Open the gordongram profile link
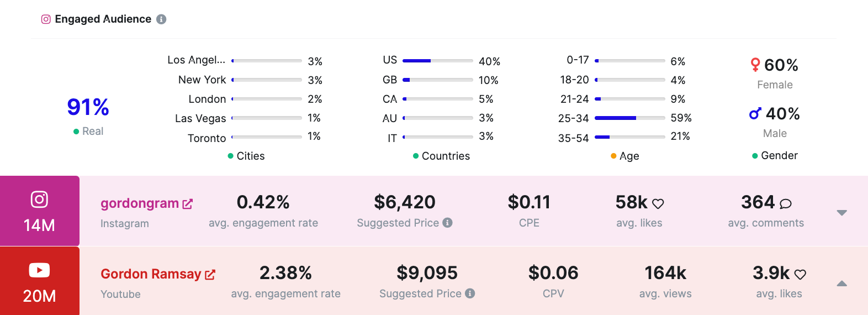 [x=139, y=203]
